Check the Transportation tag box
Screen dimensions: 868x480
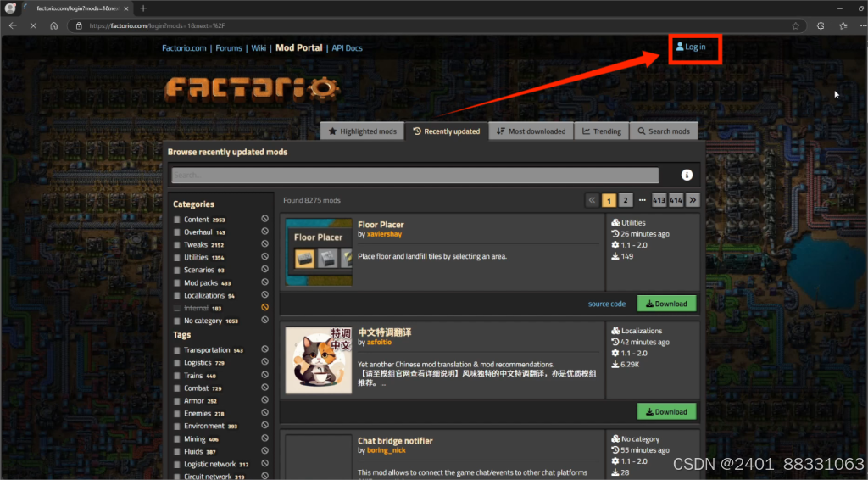pyautogui.click(x=177, y=350)
